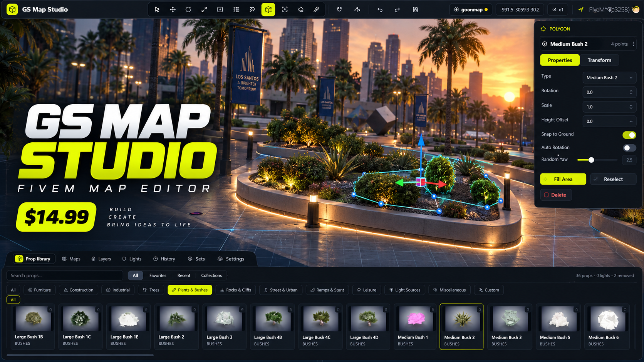Click the magnet snapping icon
This screenshot has width=644, height=362.
[339, 10]
